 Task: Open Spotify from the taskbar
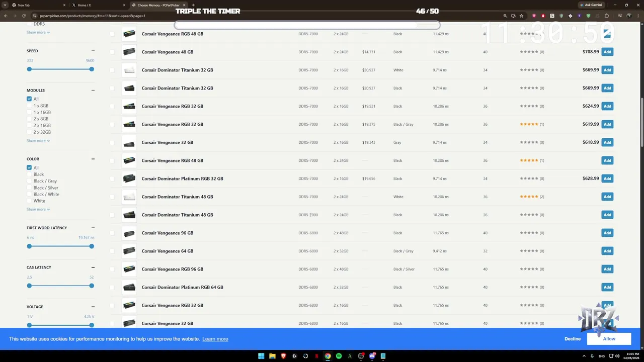(x=339, y=356)
